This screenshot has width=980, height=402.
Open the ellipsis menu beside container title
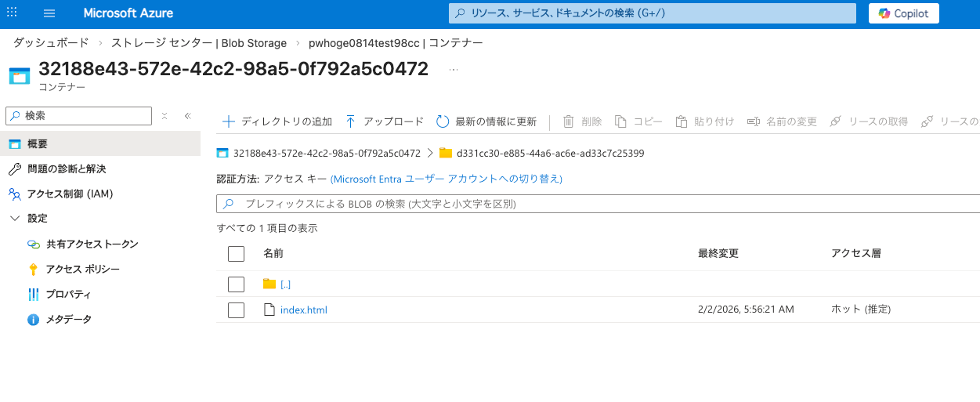pos(453,70)
